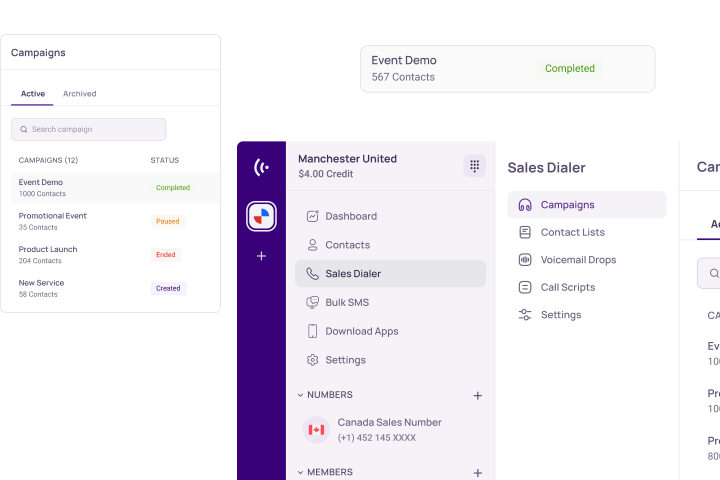The height and width of the screenshot is (480, 720).
Task: Open Contact Lists in Sales Dialer submenu
Action: point(586,232)
